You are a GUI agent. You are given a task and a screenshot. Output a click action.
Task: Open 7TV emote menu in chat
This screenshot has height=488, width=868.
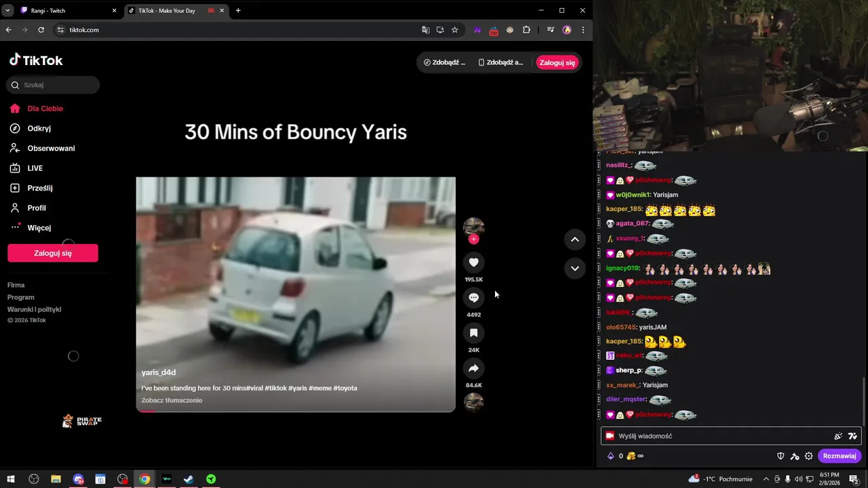pos(852,436)
